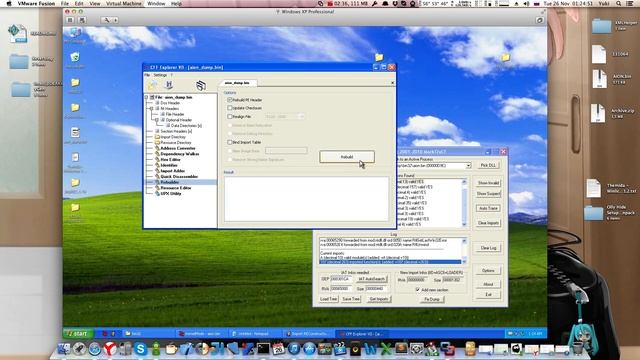Open the active process dropdown in ImpREC
Image resolution: width=640 pixels, height=360 pixels.
coord(468,166)
